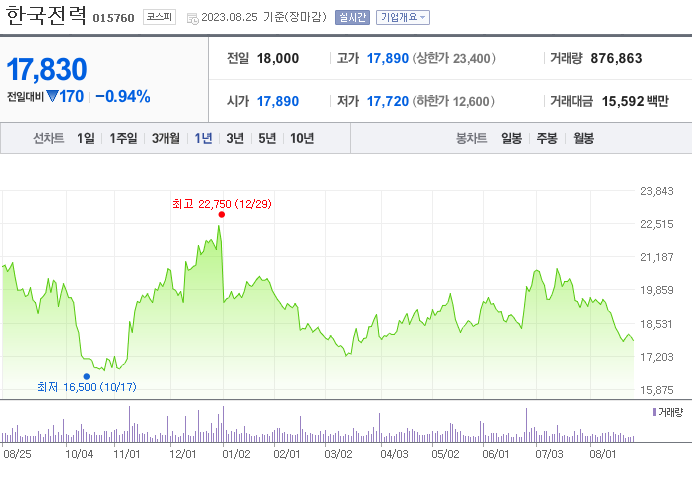Click the 상한가 23,400 text
The height and width of the screenshot is (479, 692).
pos(454,58)
